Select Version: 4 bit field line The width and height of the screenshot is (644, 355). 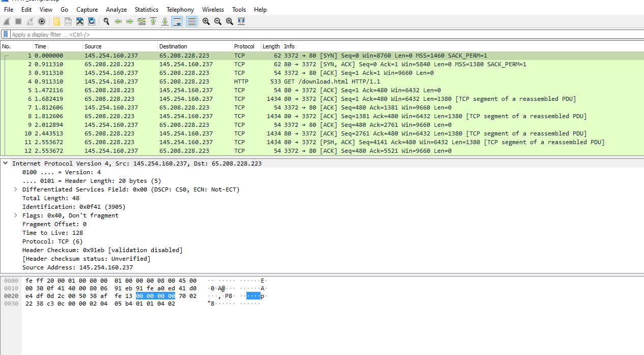coord(62,172)
